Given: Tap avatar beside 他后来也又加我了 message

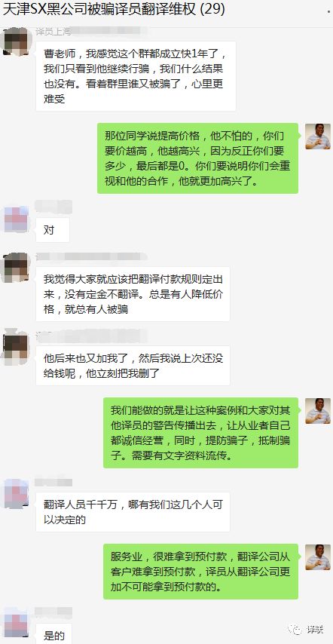Looking at the screenshot, I should [x=16, y=347].
